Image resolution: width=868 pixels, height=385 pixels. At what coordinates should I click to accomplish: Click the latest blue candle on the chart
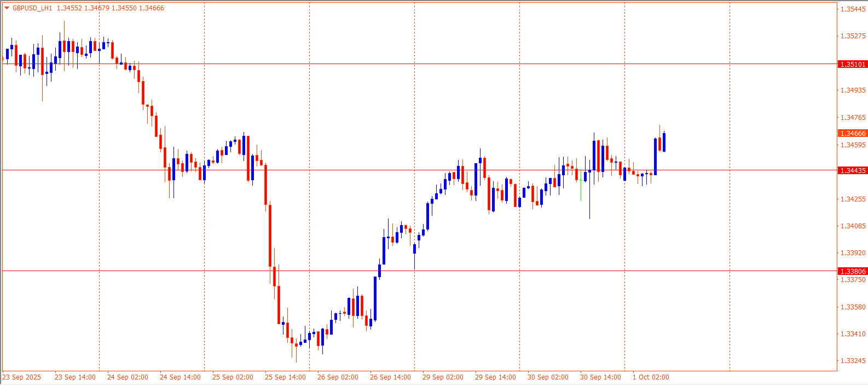tap(664, 142)
